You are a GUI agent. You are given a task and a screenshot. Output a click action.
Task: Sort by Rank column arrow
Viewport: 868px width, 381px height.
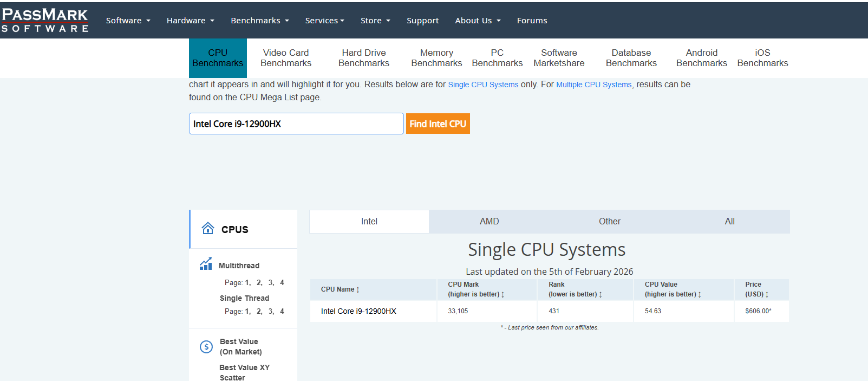(601, 295)
